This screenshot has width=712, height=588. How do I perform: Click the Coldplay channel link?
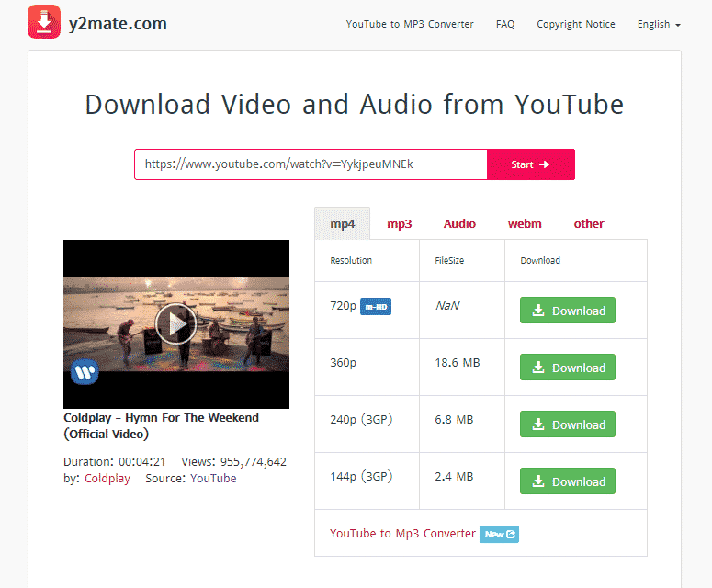[x=107, y=479]
